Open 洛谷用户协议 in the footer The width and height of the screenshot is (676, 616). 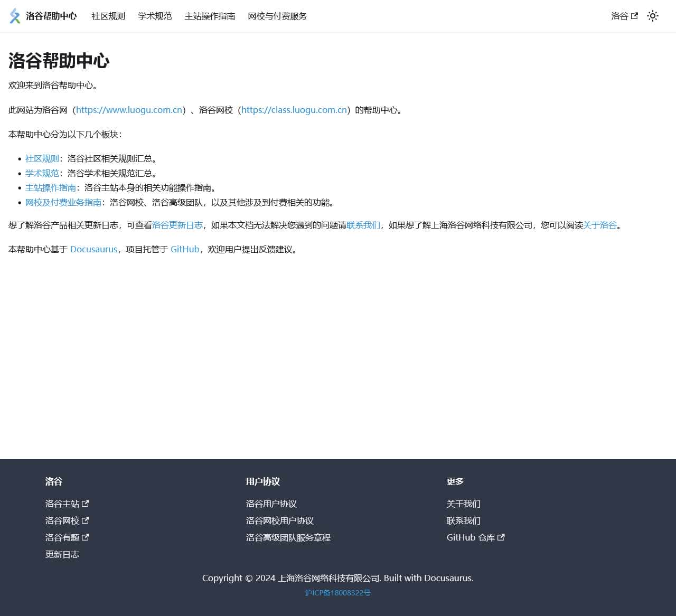[x=270, y=504]
